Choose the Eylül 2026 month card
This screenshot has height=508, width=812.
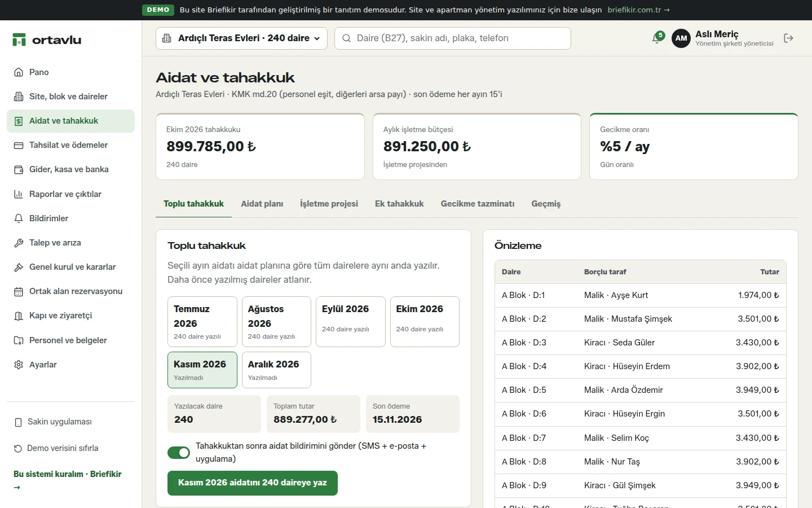(x=351, y=322)
